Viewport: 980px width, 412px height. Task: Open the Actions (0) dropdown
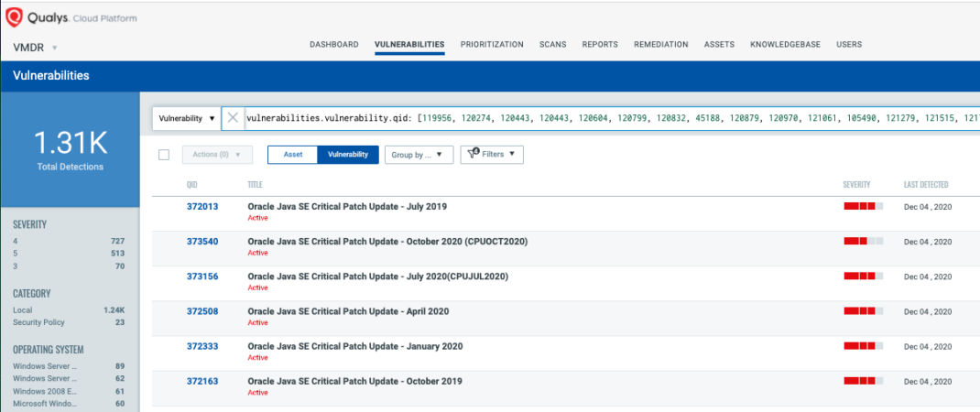point(217,155)
